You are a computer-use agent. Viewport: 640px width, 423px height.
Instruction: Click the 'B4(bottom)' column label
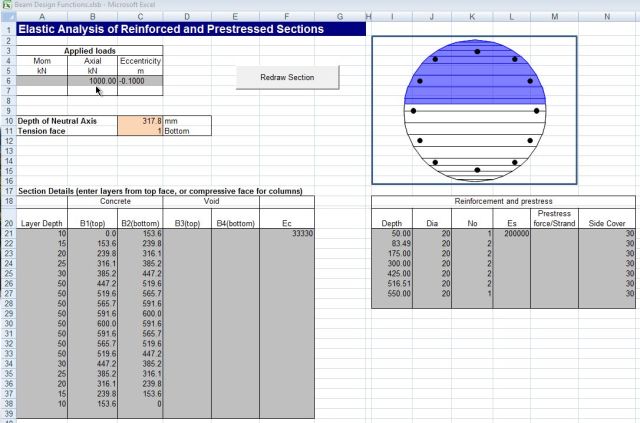(x=236, y=223)
